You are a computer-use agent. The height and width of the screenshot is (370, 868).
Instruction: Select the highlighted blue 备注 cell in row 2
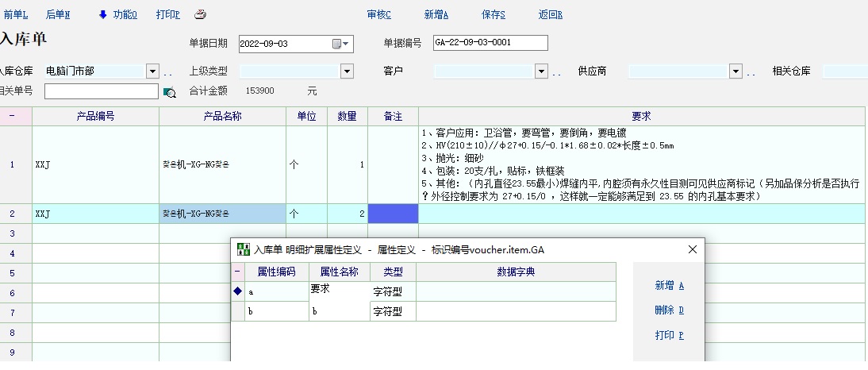click(x=393, y=214)
